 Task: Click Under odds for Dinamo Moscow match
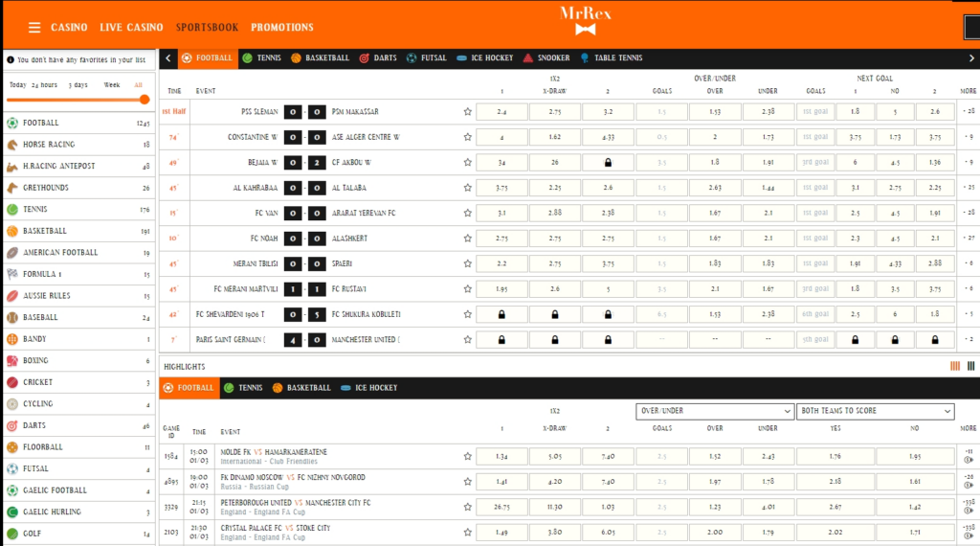point(768,482)
